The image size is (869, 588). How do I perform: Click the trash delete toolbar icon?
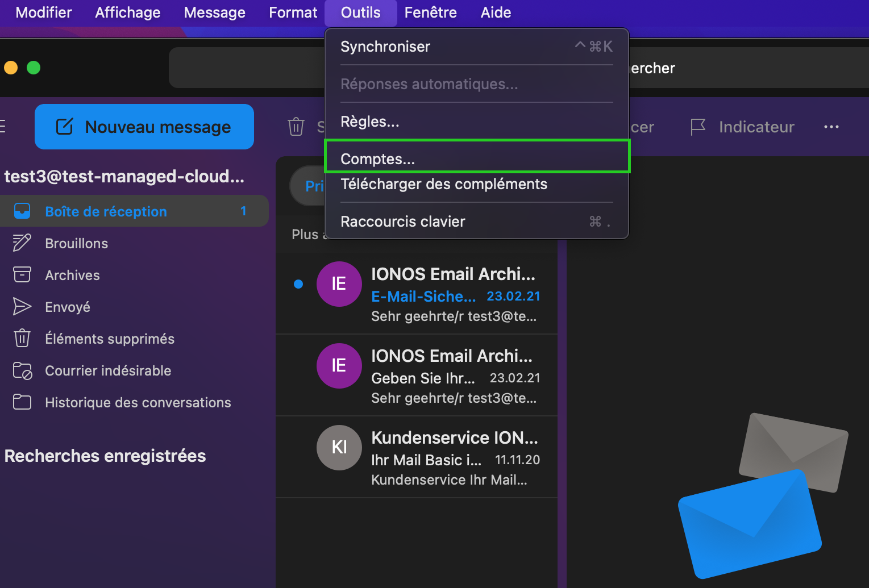coord(296,127)
